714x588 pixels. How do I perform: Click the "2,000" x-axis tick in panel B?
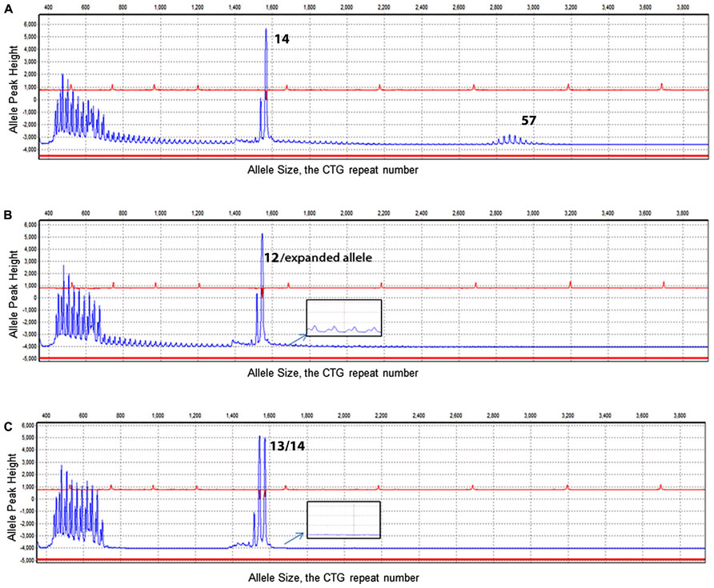point(347,213)
